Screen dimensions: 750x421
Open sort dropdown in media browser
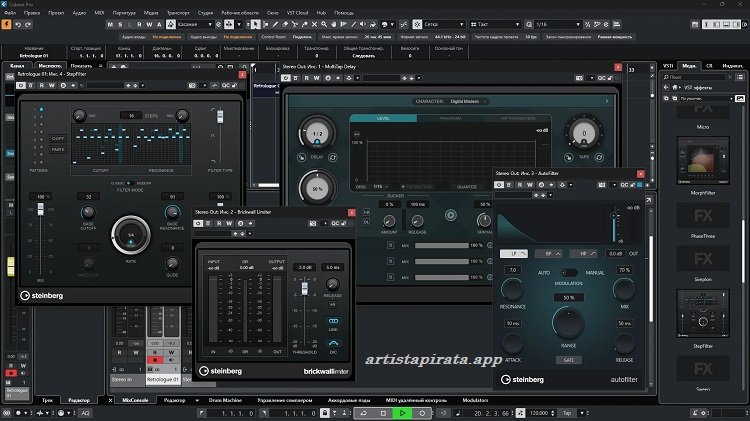pos(706,98)
